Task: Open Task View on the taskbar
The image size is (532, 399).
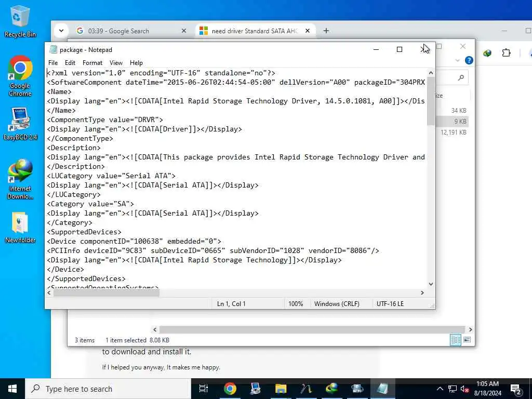Action: pyautogui.click(x=203, y=389)
